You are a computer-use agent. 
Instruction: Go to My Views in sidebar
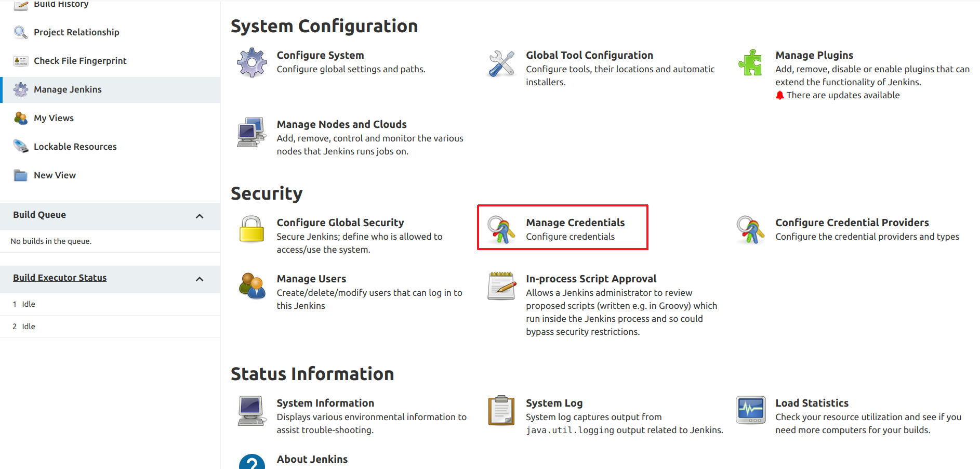click(54, 118)
